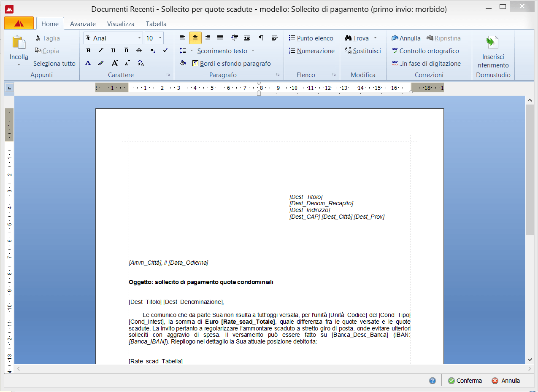538x392 pixels.
Task: Click the vertical scrollbar up arrow
Action: click(530, 100)
